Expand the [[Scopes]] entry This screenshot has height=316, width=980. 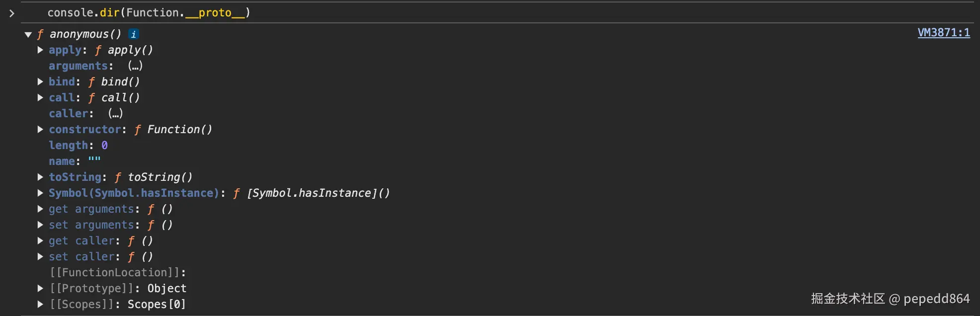[x=41, y=305]
